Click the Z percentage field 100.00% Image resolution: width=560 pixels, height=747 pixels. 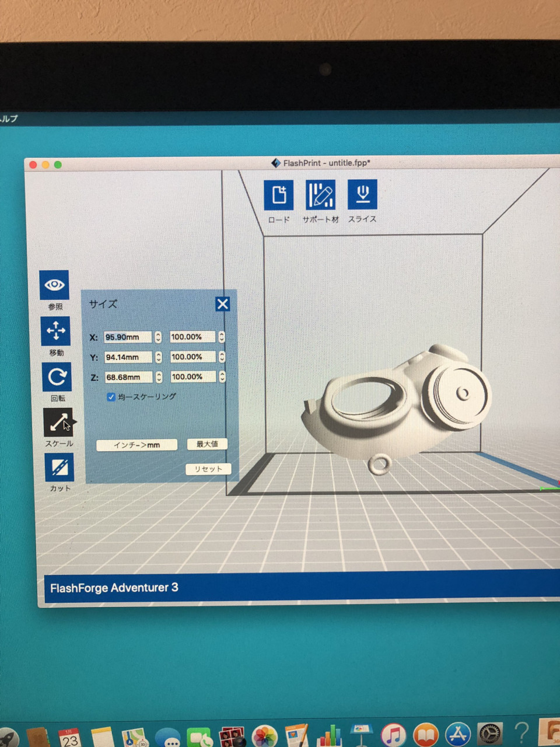194,376
